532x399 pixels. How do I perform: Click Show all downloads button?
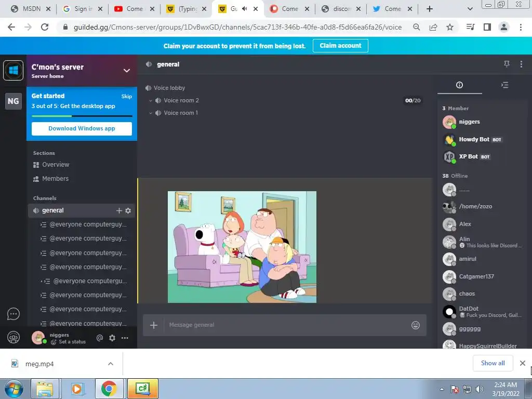[493, 363]
